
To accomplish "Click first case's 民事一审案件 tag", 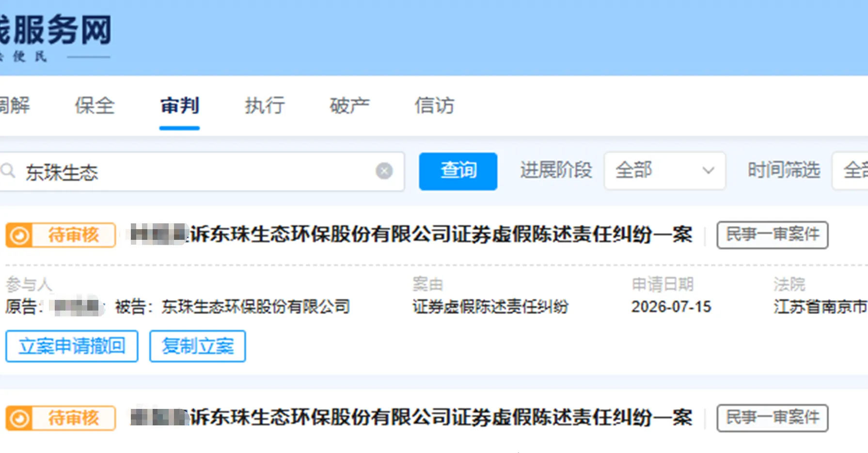I will pyautogui.click(x=773, y=235).
